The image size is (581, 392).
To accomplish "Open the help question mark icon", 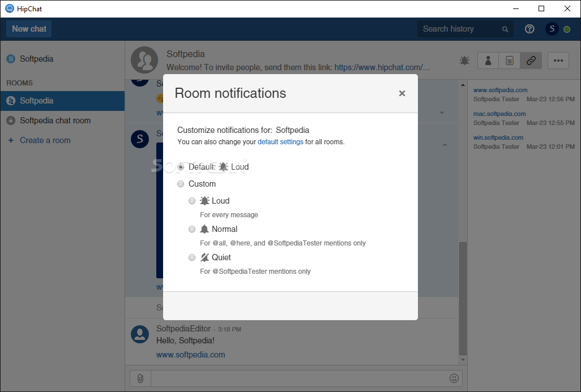I will tap(529, 29).
